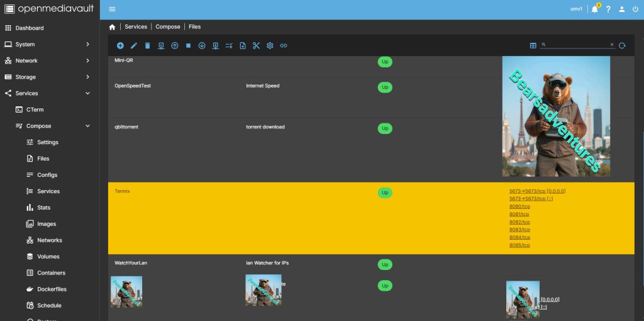Screen dimensions: 644x321
Task: Click the up arrow circle icon
Action: [x=175, y=45]
